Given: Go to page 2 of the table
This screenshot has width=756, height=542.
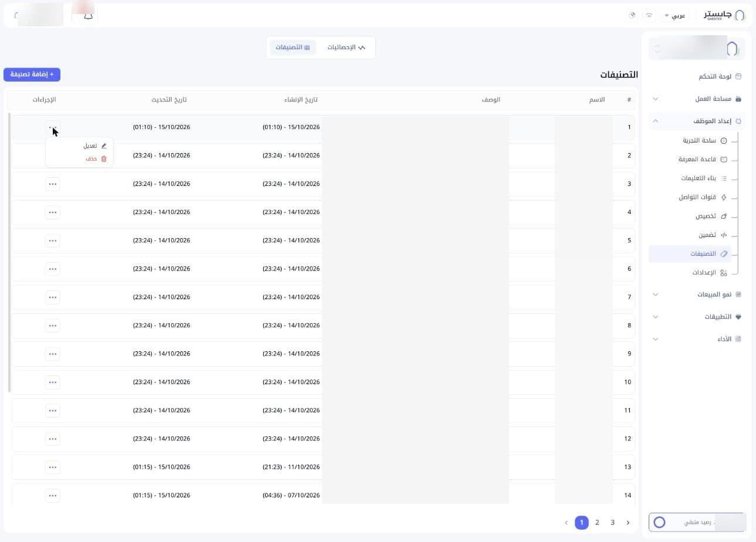Looking at the screenshot, I should click(x=597, y=522).
